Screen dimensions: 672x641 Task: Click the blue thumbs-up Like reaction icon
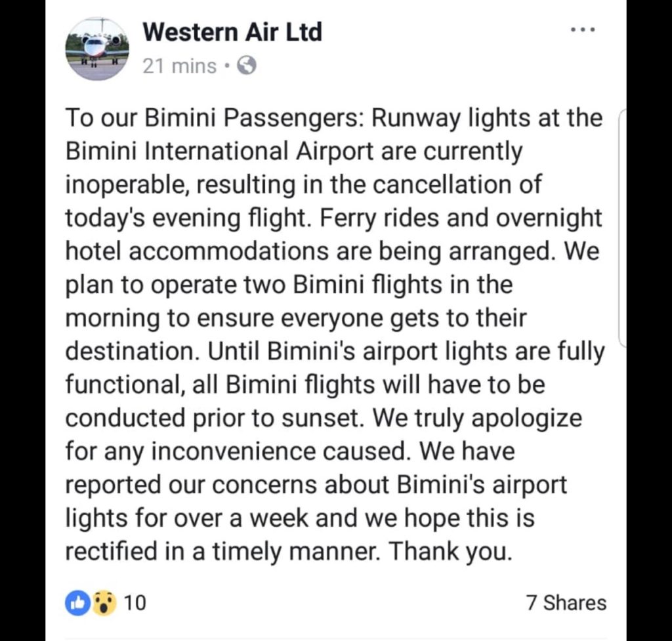pyautogui.click(x=77, y=604)
